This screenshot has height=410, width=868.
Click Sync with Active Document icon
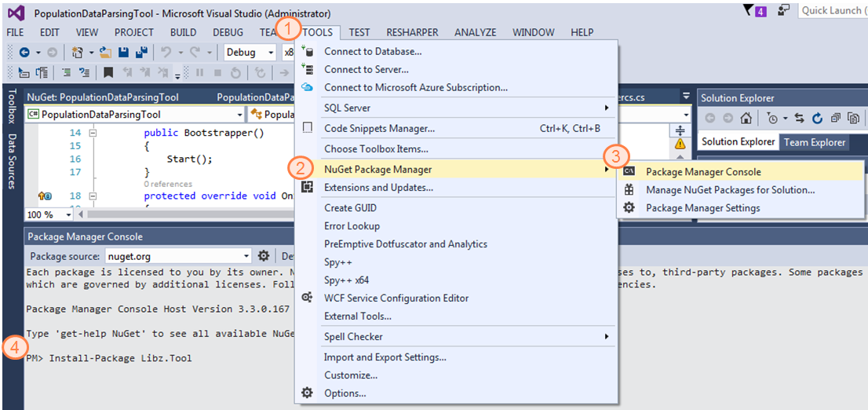point(799,118)
